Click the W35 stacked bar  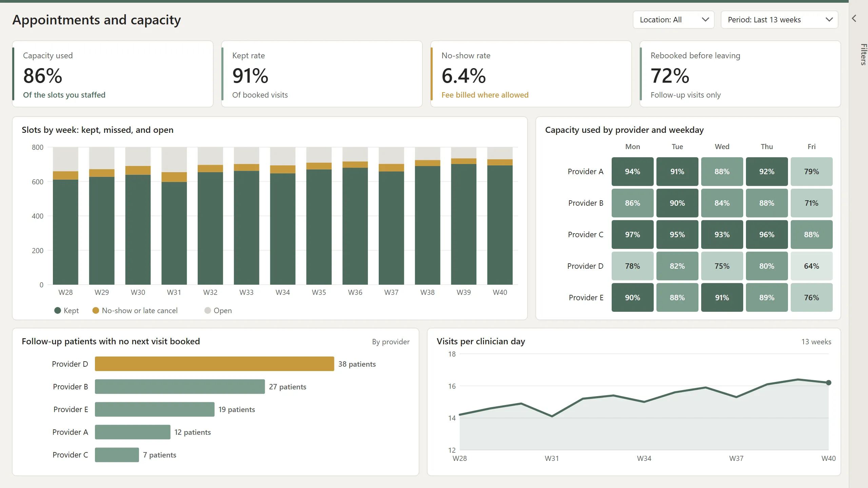click(x=319, y=216)
